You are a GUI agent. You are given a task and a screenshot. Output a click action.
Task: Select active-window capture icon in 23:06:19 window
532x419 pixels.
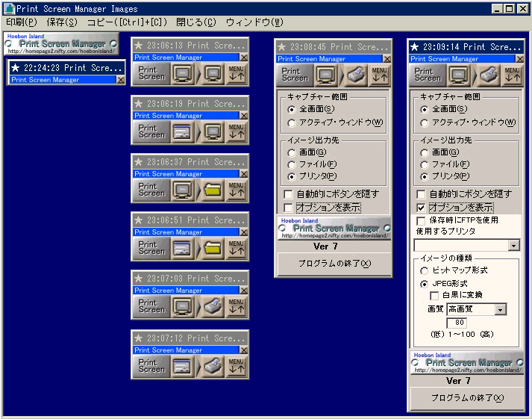pyautogui.click(x=183, y=131)
